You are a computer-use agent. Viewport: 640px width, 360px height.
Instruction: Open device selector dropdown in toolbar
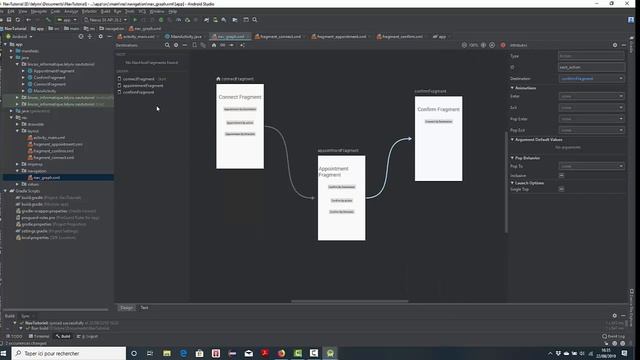106,20
